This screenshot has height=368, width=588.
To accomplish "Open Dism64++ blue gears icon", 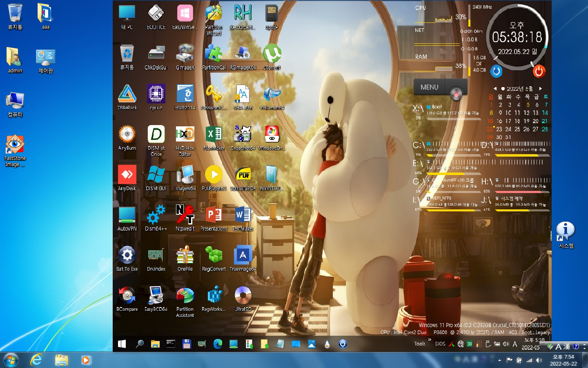I will click(x=156, y=218).
